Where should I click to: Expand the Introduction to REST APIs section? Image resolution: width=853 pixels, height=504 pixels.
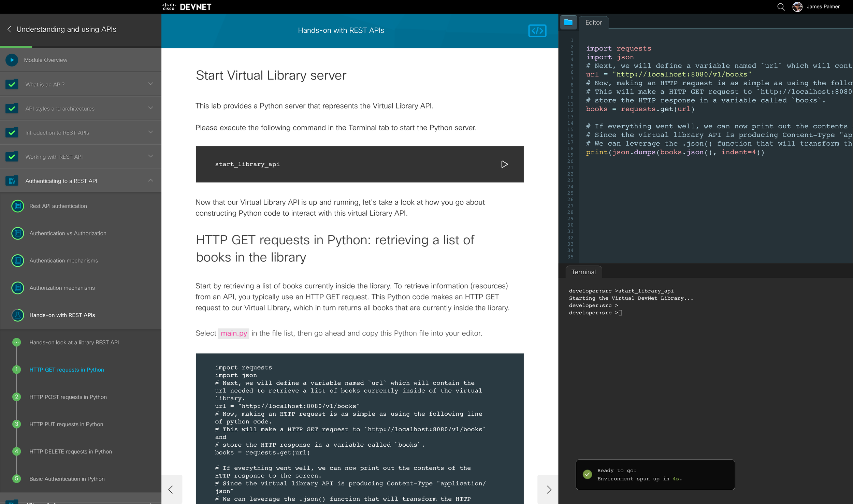150,132
